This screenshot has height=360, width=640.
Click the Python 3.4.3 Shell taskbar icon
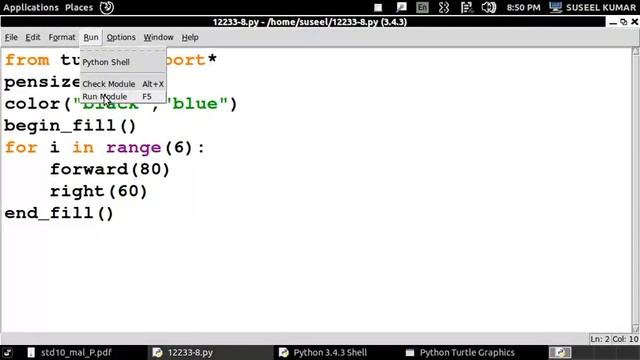click(x=284, y=352)
